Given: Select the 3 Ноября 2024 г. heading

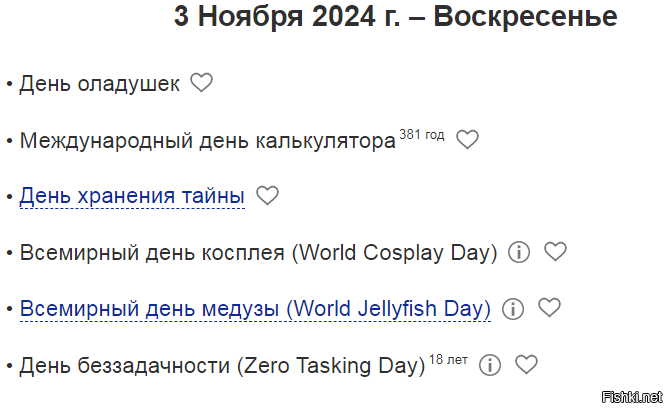Looking at the screenshot, I should pyautogui.click(x=395, y=17).
